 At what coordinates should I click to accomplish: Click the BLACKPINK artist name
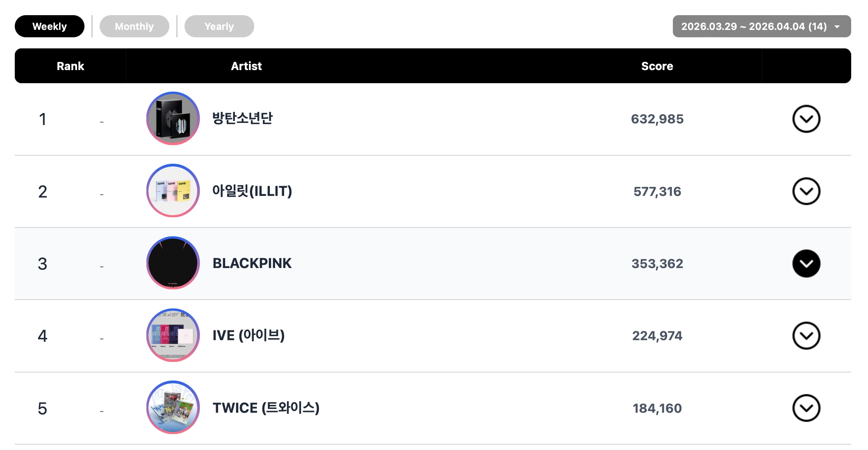click(x=252, y=263)
